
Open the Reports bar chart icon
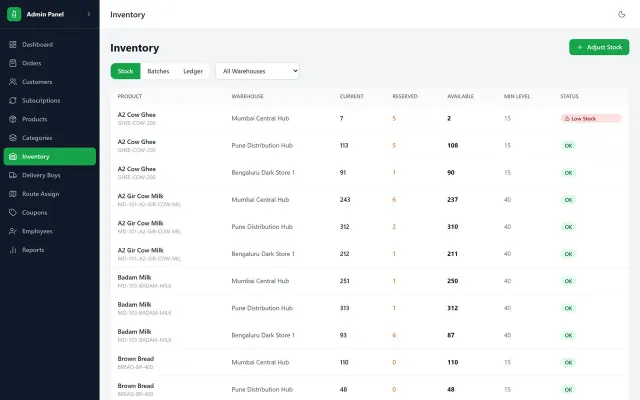13,250
